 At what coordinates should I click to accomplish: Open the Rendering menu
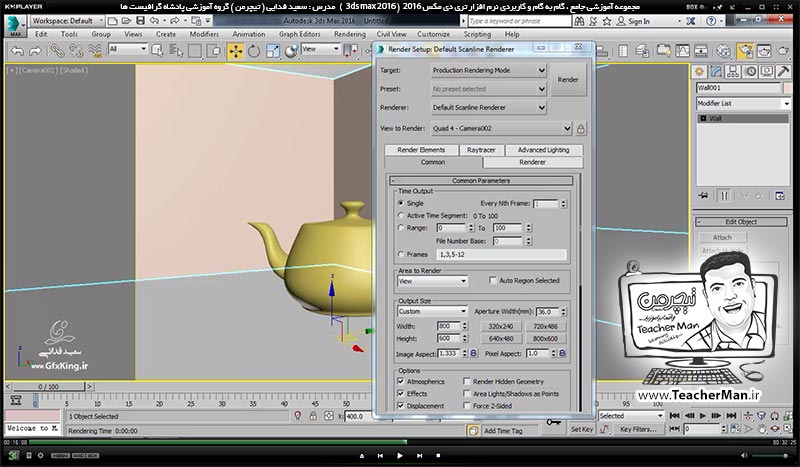pos(349,34)
